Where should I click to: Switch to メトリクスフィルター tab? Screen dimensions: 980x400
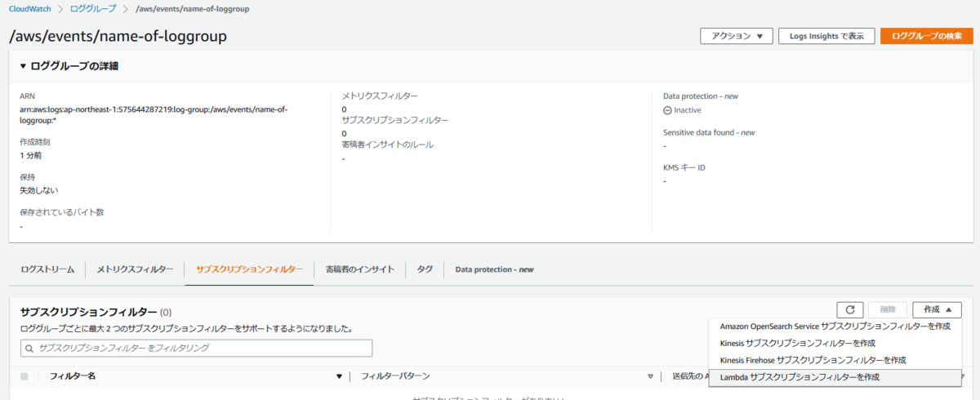(x=135, y=269)
